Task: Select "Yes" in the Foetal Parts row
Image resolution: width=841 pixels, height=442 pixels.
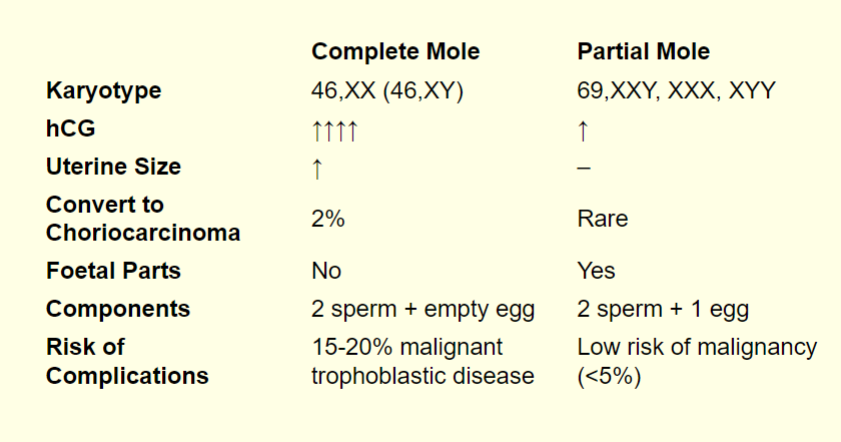Action: [x=596, y=271]
